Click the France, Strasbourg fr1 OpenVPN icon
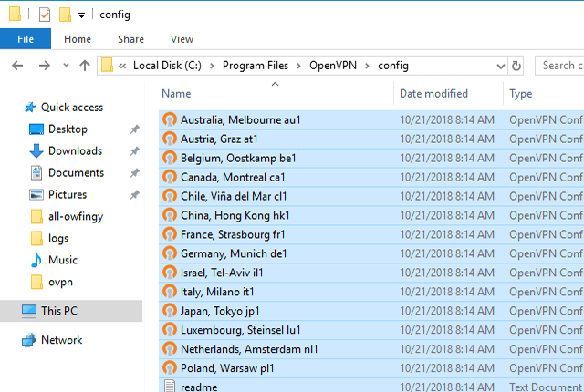The width and height of the screenshot is (584, 392). pyautogui.click(x=170, y=234)
